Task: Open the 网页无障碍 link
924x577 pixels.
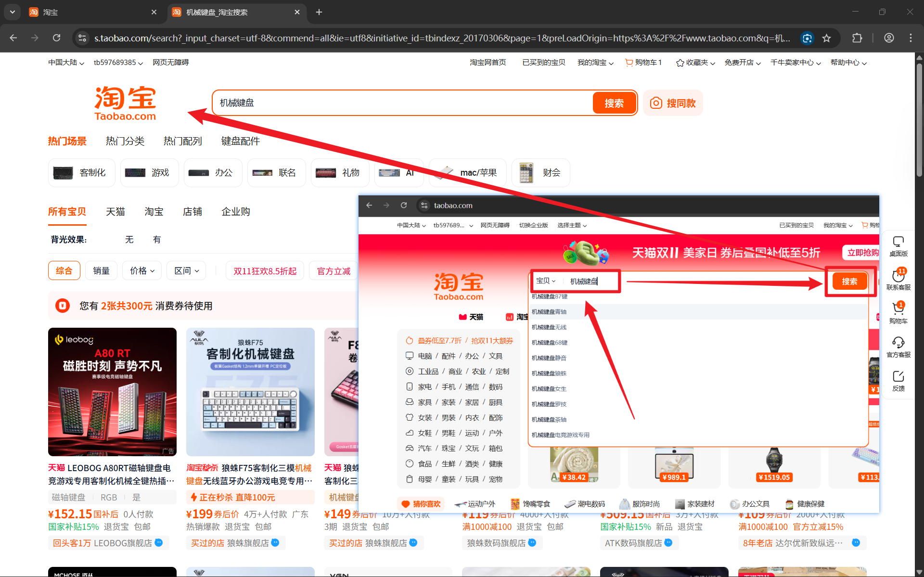Action: (171, 63)
